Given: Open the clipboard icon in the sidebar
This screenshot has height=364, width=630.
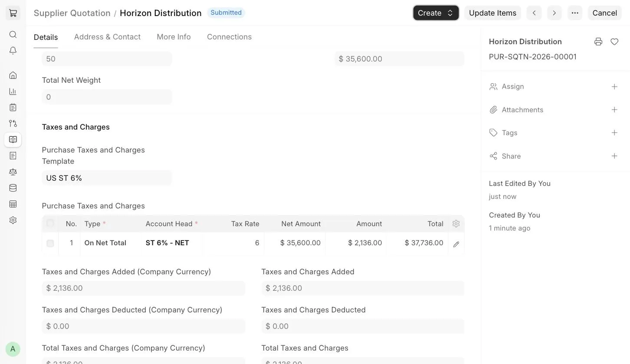Looking at the screenshot, I should (13, 107).
